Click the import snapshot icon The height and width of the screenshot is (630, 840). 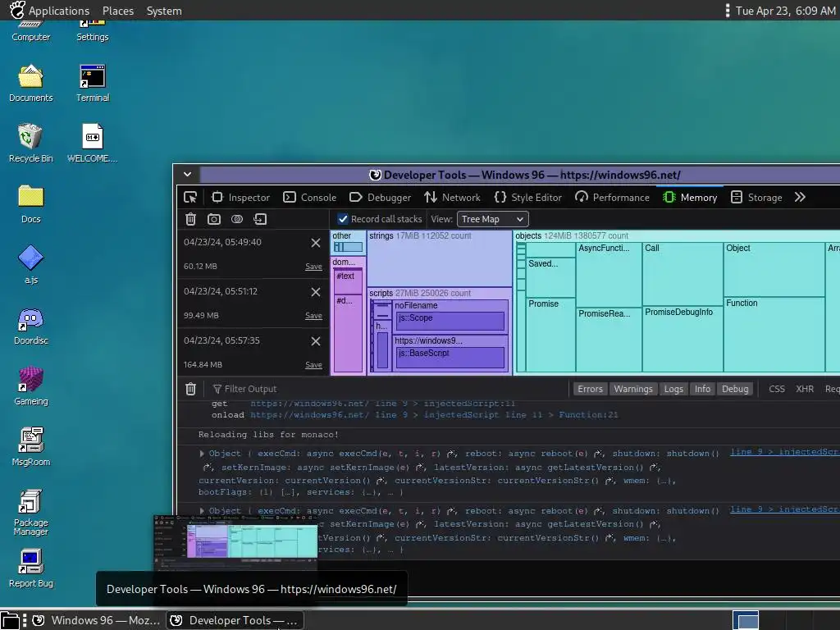[x=260, y=219]
